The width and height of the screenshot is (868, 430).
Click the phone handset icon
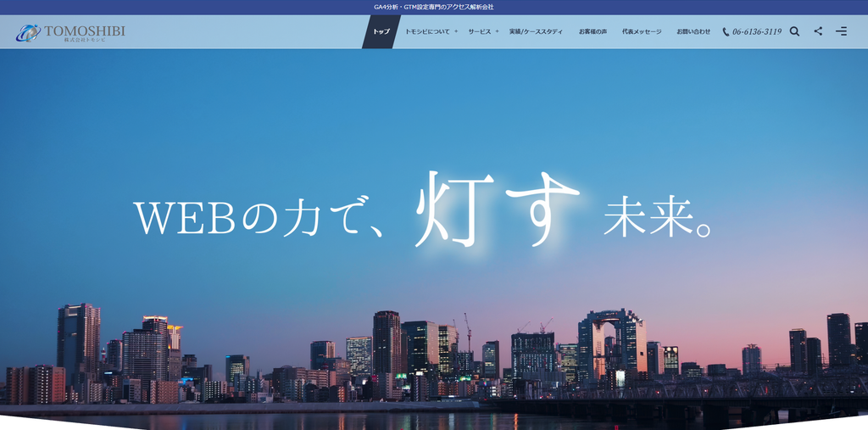(726, 32)
